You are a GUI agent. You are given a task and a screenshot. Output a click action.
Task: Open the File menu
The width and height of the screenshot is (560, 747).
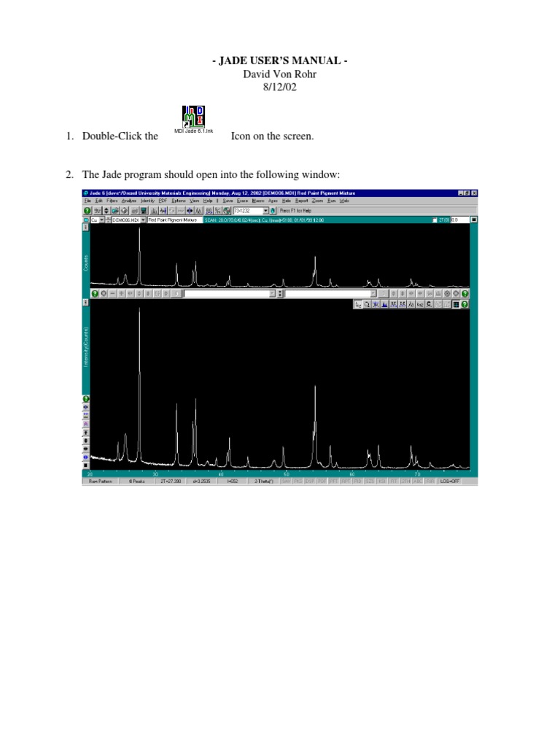point(87,201)
